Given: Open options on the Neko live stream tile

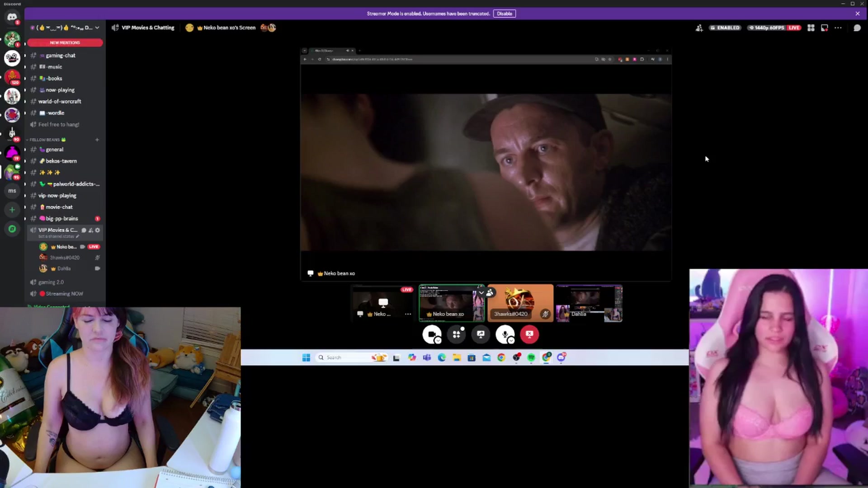Looking at the screenshot, I should [408, 314].
